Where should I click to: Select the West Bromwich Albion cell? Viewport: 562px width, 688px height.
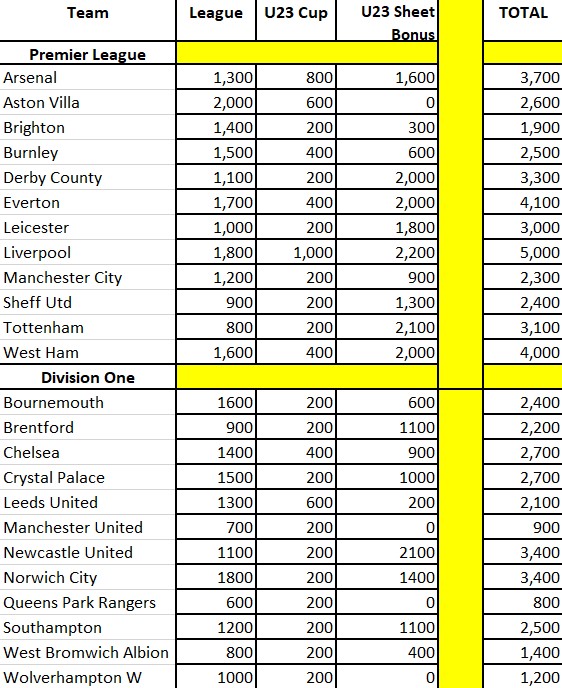coord(88,652)
